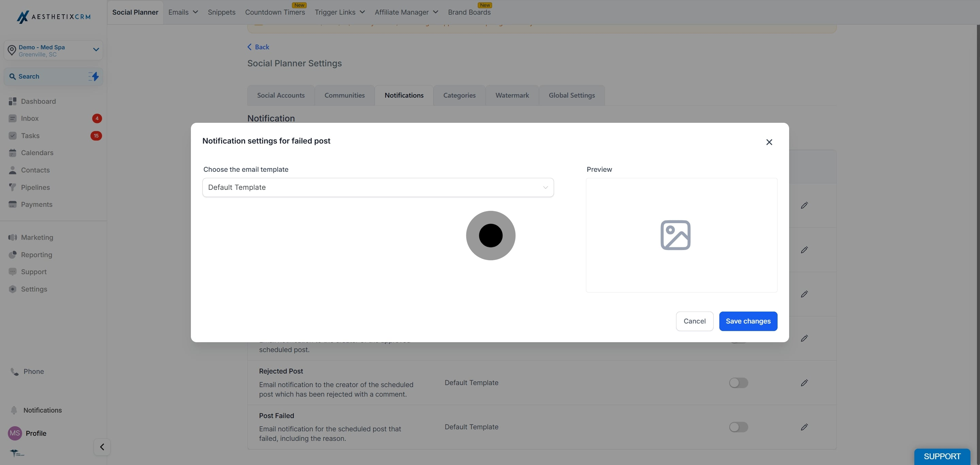
Task: Click the image placeholder in Preview
Action: click(x=675, y=235)
